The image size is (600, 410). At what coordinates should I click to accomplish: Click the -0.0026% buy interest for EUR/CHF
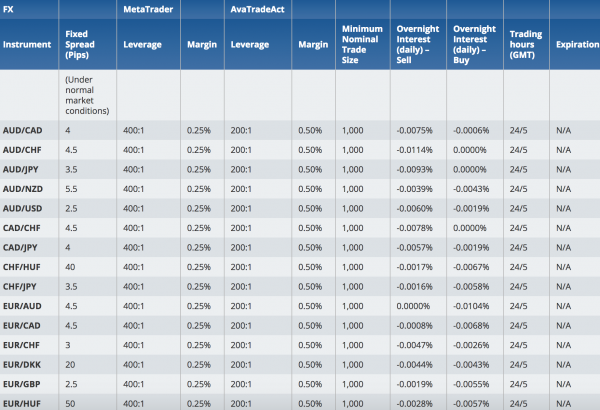click(471, 345)
